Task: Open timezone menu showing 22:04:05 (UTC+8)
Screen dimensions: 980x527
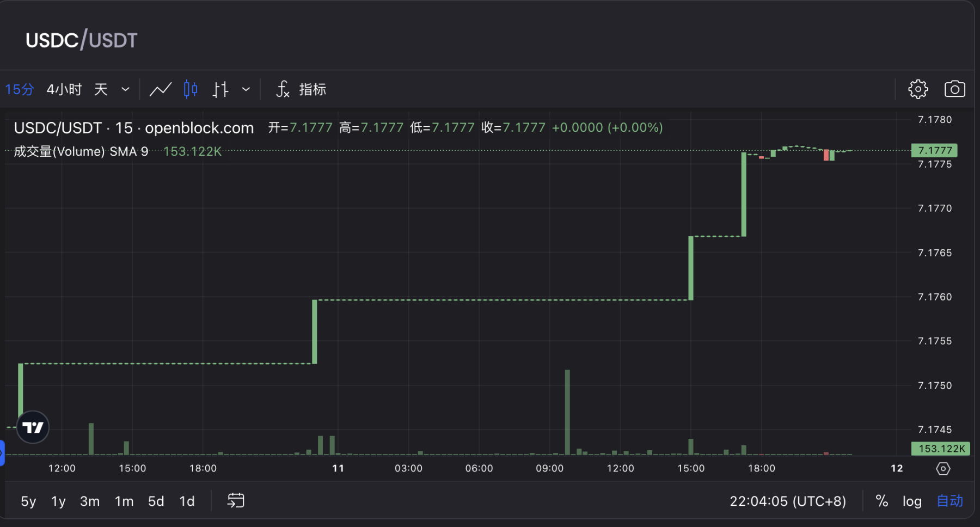Action: [x=787, y=501]
